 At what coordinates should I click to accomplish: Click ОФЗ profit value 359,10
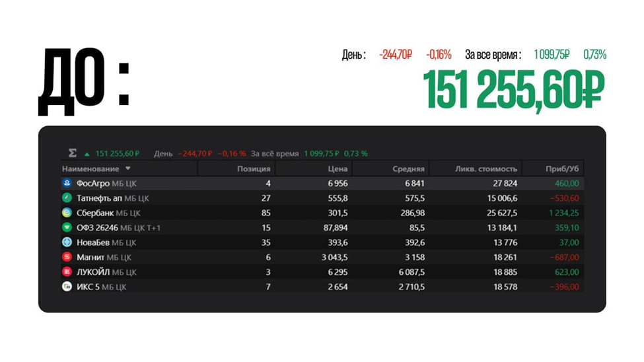(567, 228)
